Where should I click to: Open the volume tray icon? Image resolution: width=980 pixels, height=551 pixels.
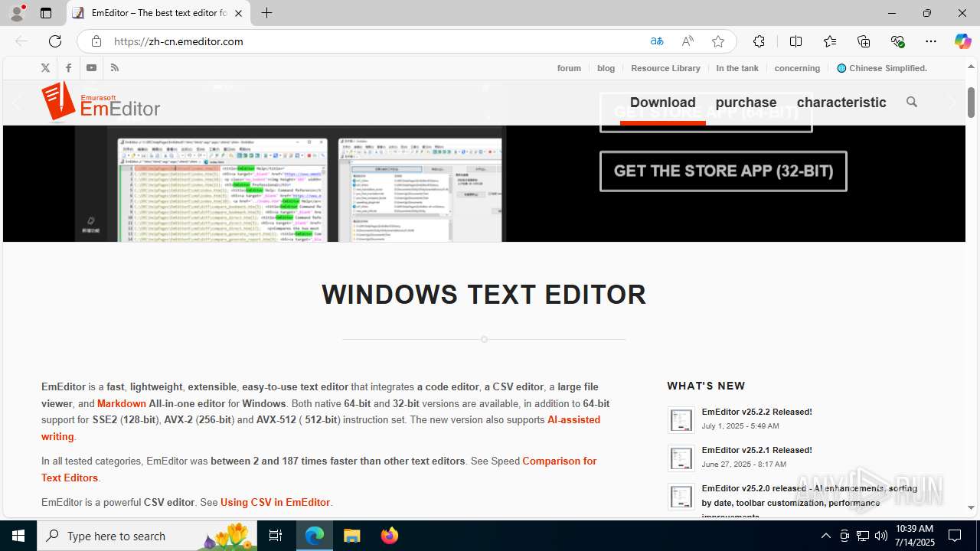pyautogui.click(x=881, y=536)
